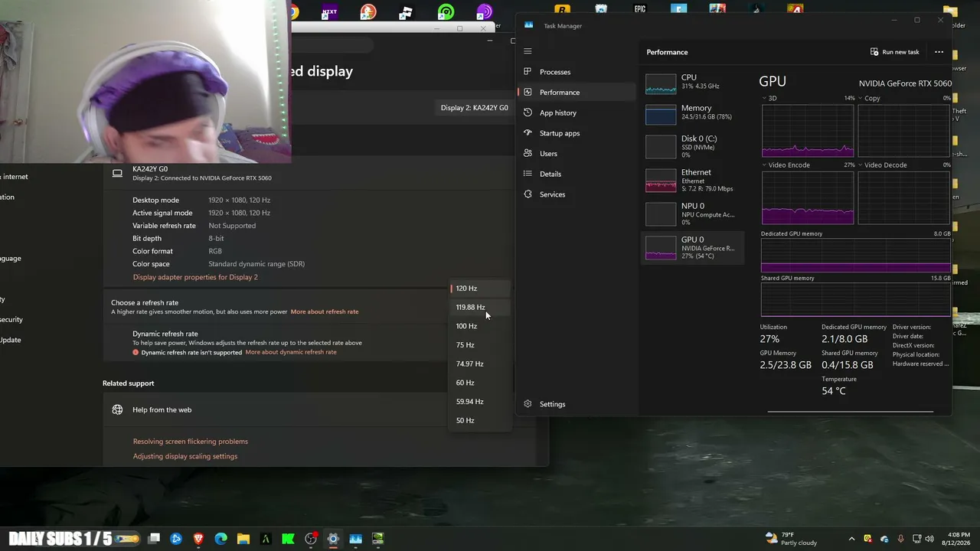Image resolution: width=980 pixels, height=551 pixels.
Task: Open the Epic Games desktop shortcut
Action: tap(640, 10)
